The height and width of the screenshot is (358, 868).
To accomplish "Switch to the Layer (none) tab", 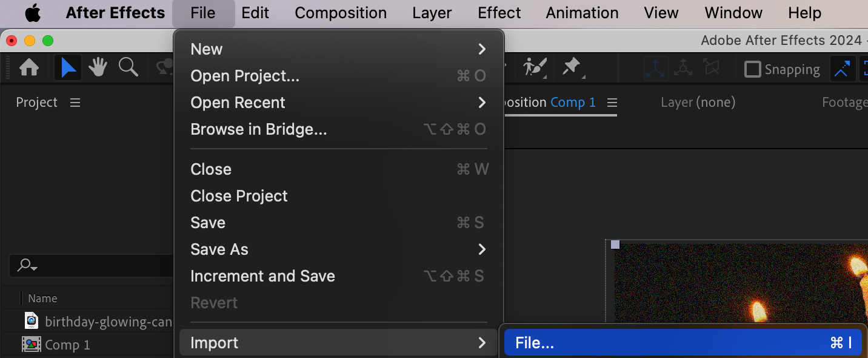I will (698, 103).
